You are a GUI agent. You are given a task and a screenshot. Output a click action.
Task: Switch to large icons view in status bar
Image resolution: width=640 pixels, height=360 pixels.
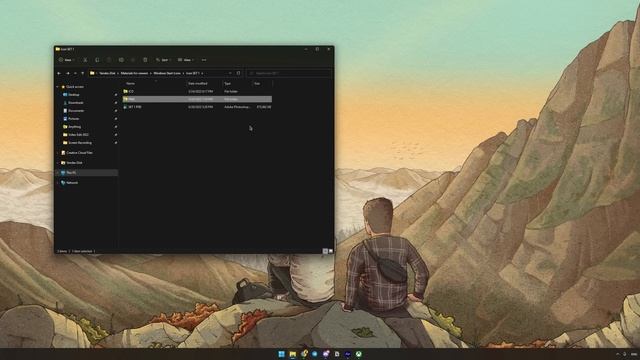coord(331,251)
